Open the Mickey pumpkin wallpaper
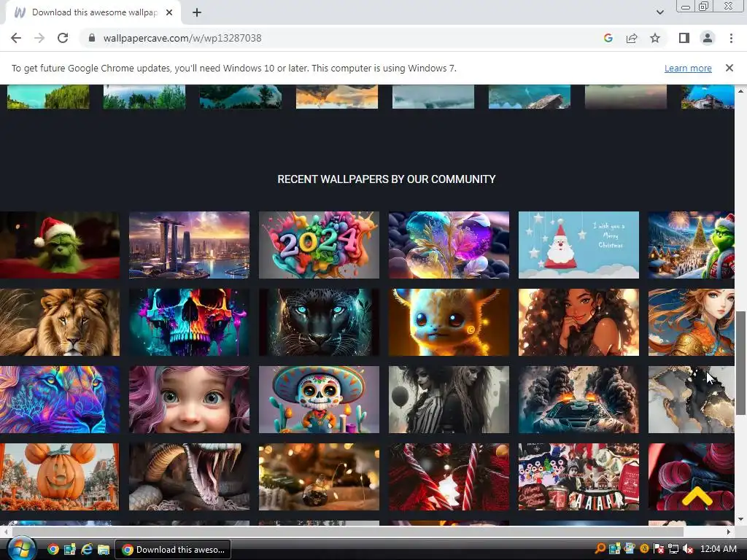 coord(60,477)
